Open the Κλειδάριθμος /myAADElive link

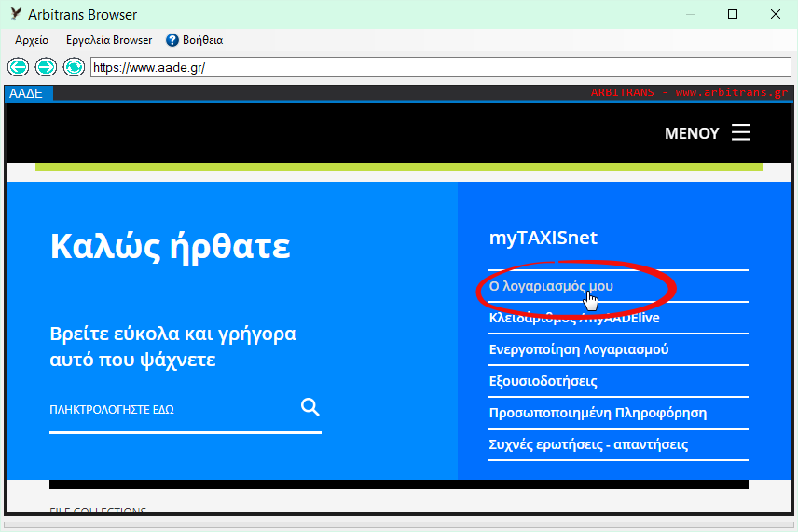pos(574,318)
